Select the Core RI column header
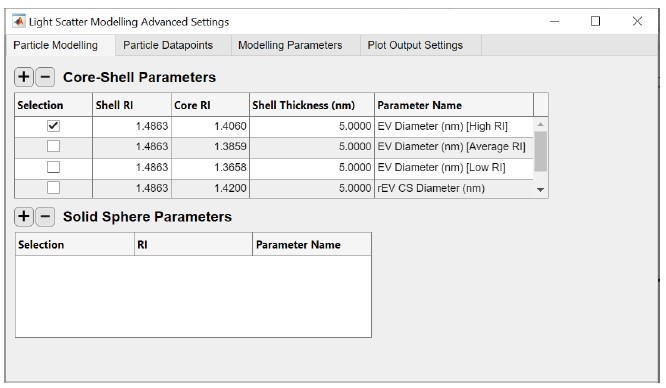 pyautogui.click(x=210, y=105)
